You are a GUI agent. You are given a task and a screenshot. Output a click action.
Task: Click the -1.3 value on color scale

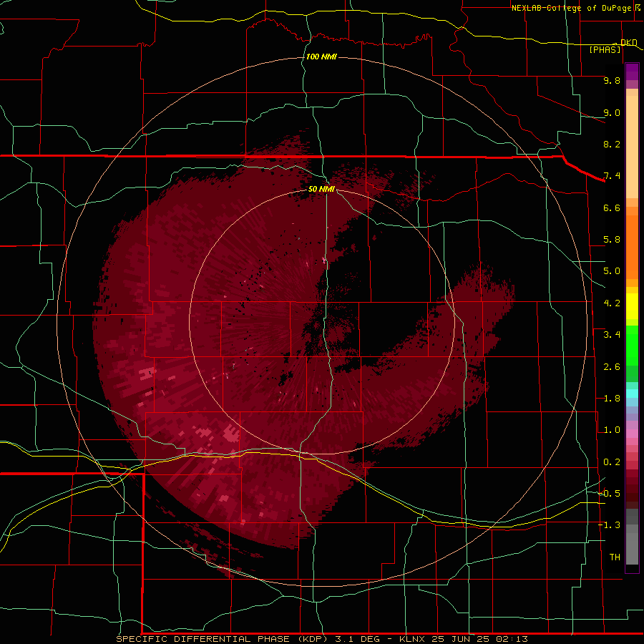610,525
